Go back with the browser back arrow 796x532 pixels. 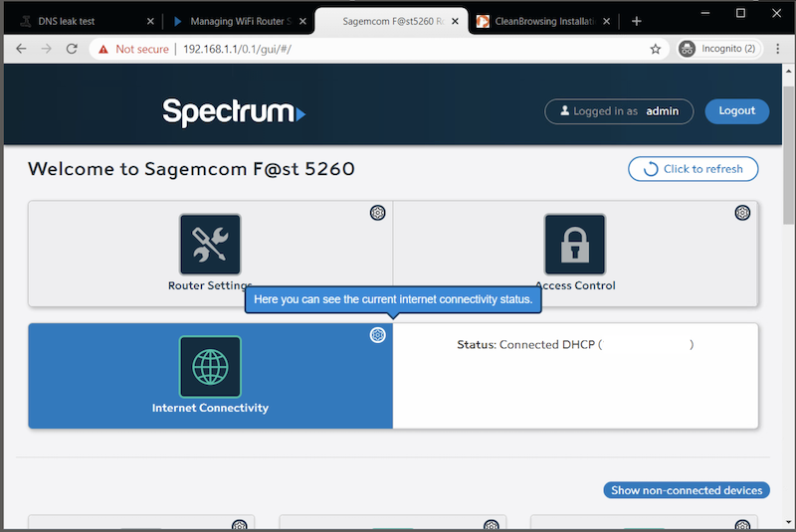[21, 49]
